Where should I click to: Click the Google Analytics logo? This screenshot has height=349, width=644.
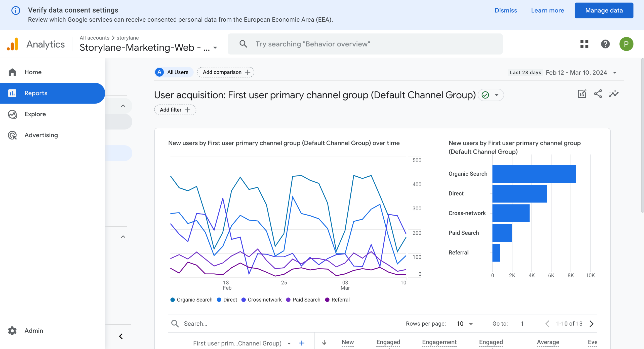pos(13,44)
